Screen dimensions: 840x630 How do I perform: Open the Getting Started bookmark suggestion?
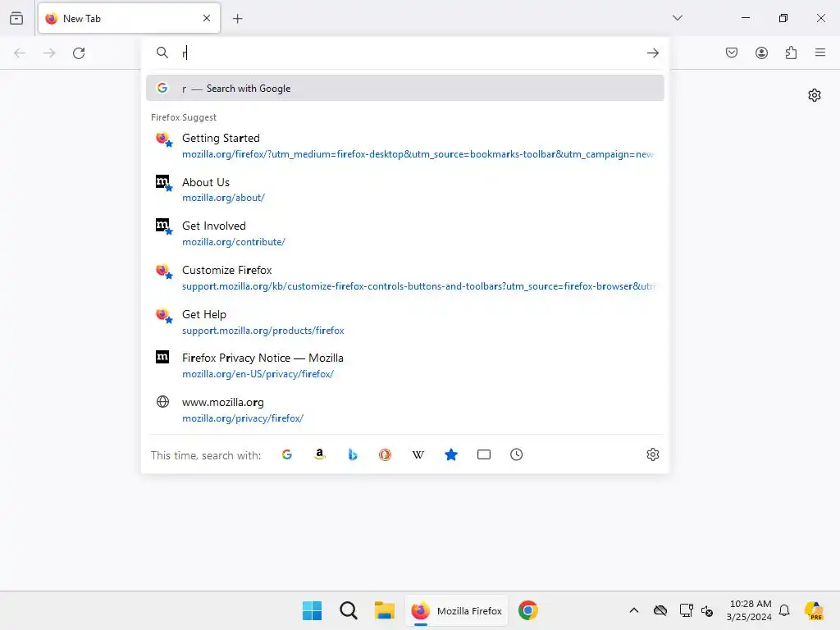coord(405,146)
